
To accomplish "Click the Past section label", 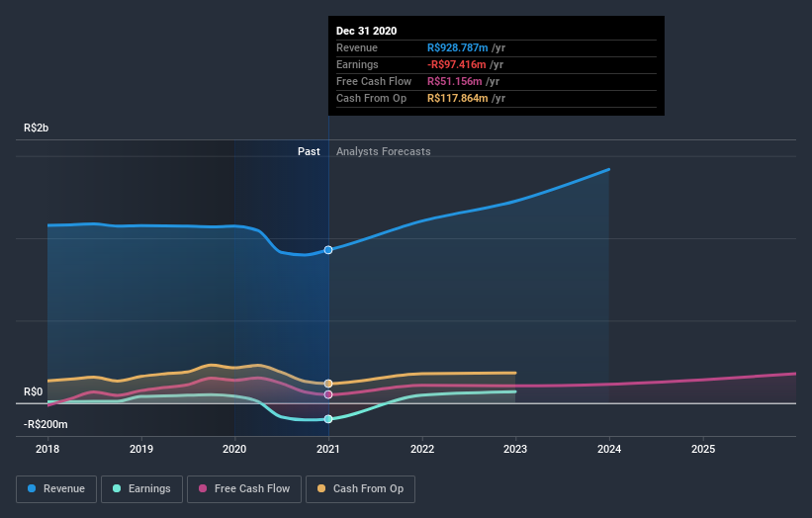I will pos(309,151).
